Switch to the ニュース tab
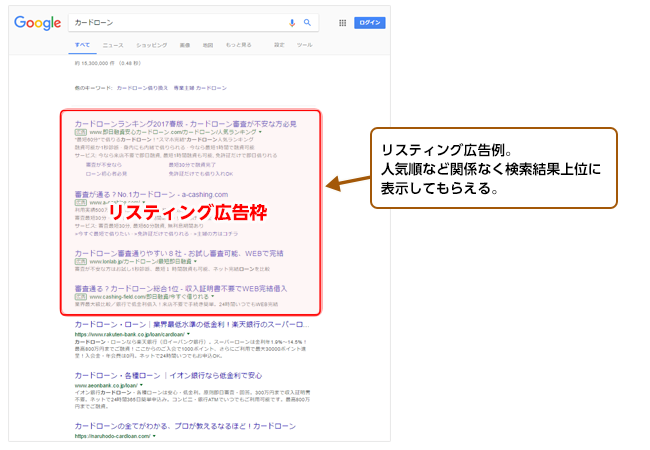This screenshot has height=450, width=650. 113,45
